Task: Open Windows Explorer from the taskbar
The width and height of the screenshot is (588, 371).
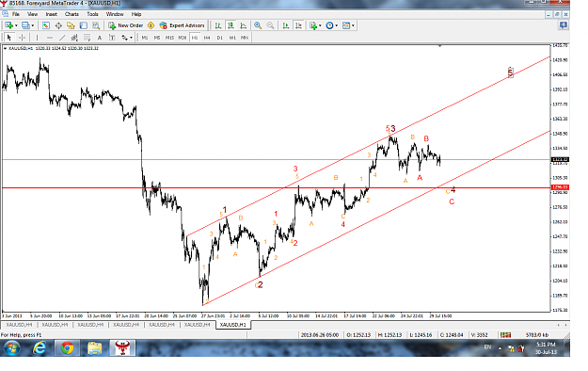Action: (x=94, y=348)
